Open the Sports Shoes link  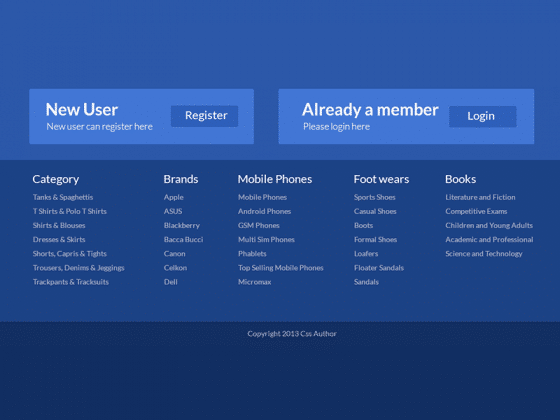click(x=375, y=197)
